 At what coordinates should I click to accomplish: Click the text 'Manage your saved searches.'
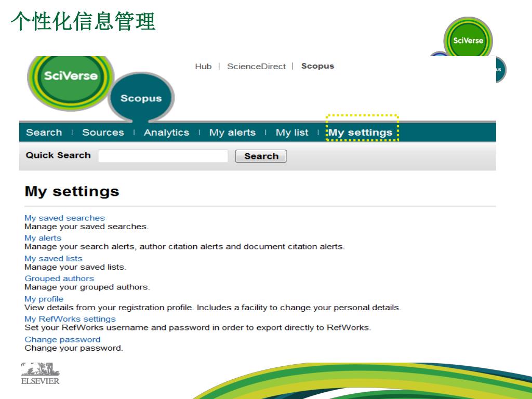pos(87,227)
